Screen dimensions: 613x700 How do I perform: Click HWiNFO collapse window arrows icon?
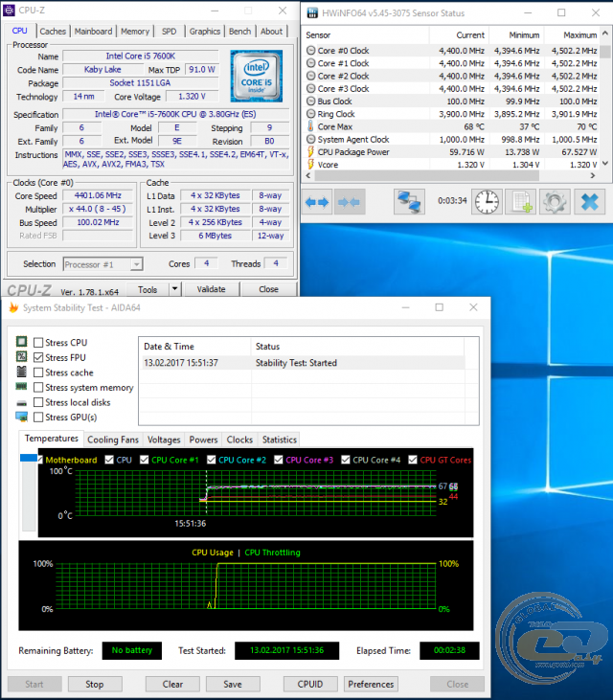pyautogui.click(x=350, y=202)
